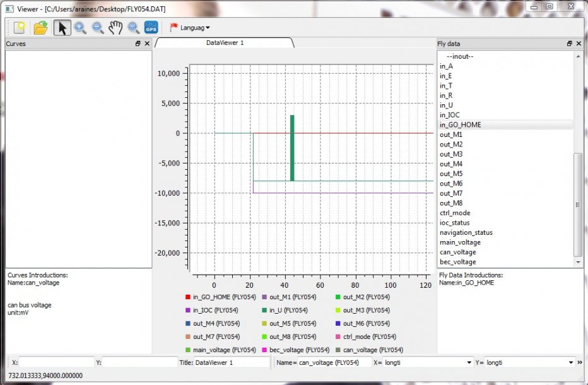Viewport: 588px width, 385px height.
Task: Click the New file icon in toolbar
Action: click(x=19, y=27)
